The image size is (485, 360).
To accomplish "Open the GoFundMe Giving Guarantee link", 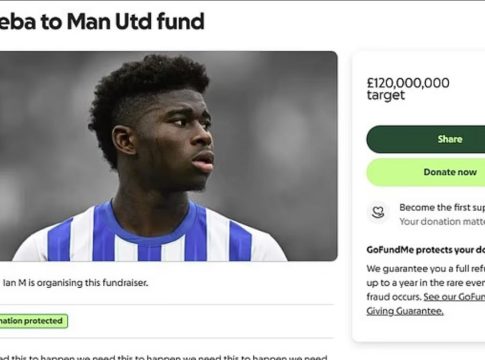I will click(426, 304).
